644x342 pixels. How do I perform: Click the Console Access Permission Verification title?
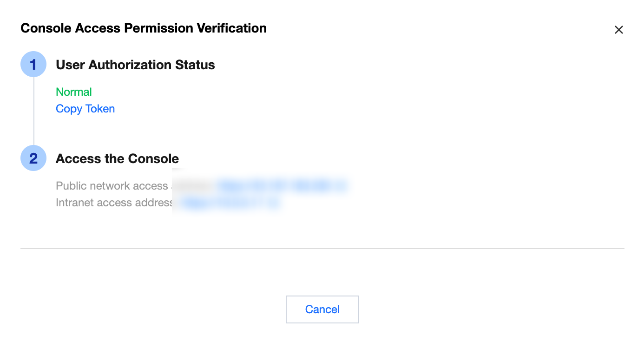[144, 28]
